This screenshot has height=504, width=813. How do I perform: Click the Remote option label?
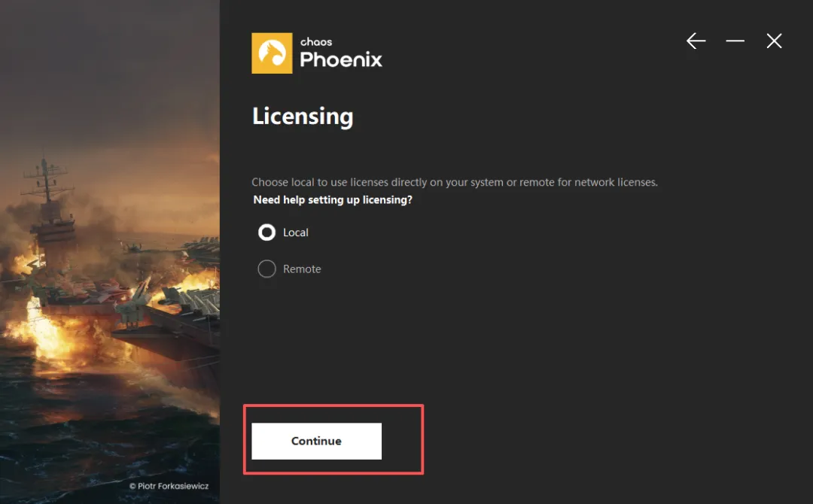tap(302, 269)
